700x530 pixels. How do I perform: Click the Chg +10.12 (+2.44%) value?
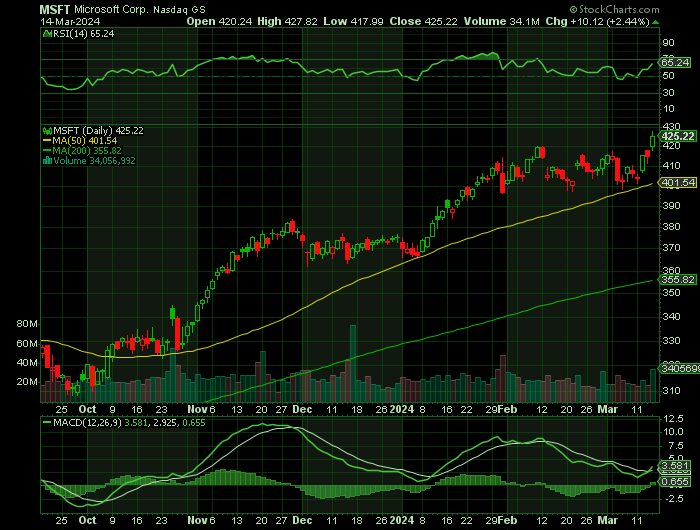tap(597, 21)
